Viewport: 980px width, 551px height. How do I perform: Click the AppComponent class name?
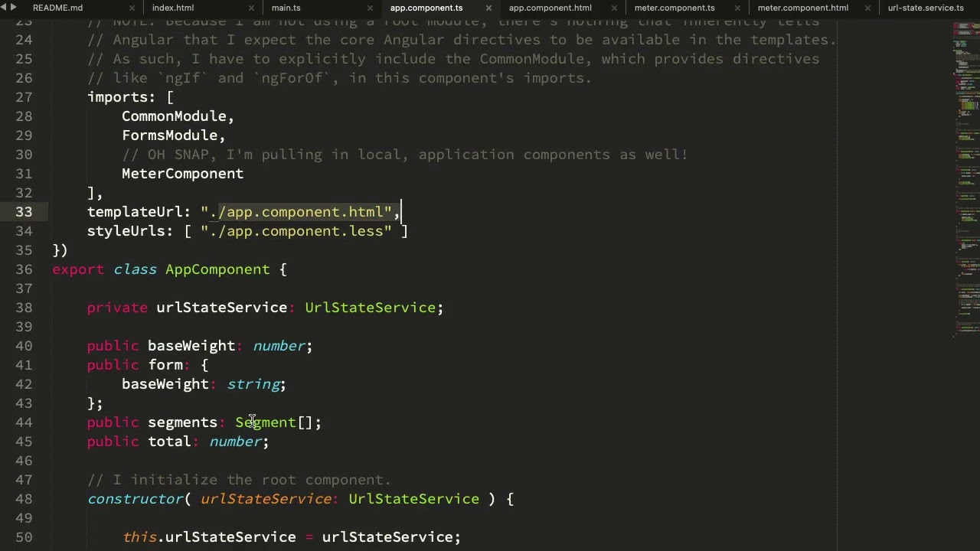[217, 269]
